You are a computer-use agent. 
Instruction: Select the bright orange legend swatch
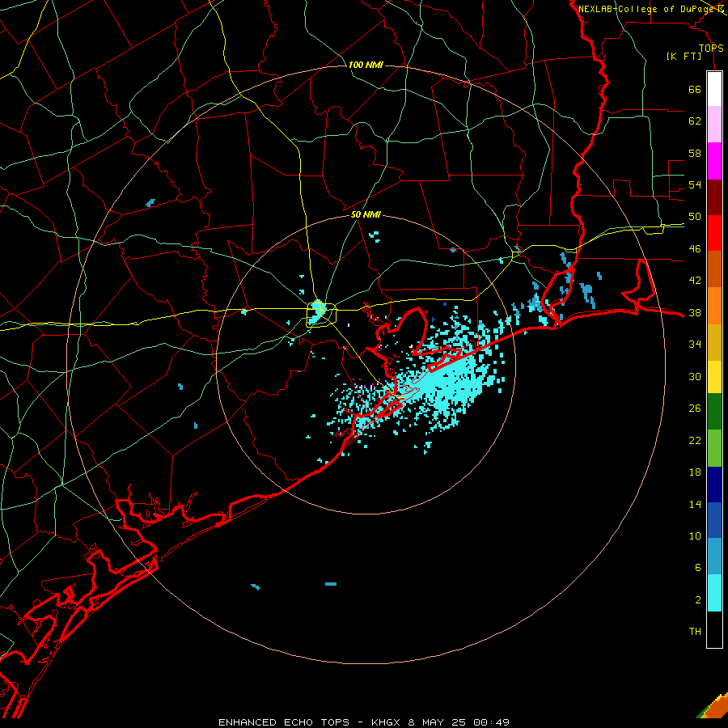tap(714, 305)
